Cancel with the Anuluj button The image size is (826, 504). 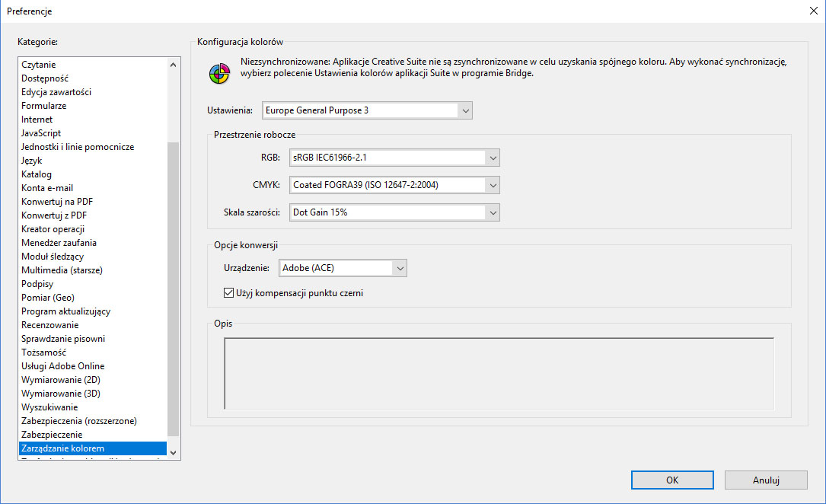coord(766,480)
